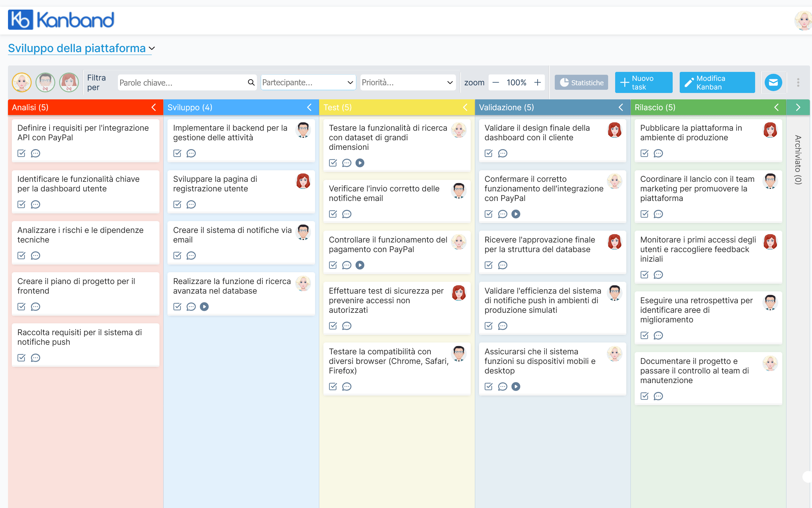Open comments on mobile and desktop validation card
The height and width of the screenshot is (508, 812).
pos(502,387)
